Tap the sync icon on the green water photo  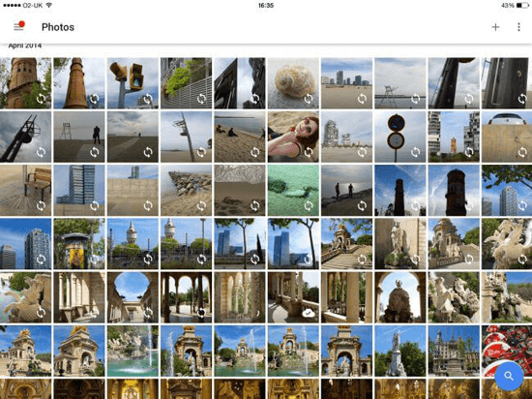[x=308, y=205]
